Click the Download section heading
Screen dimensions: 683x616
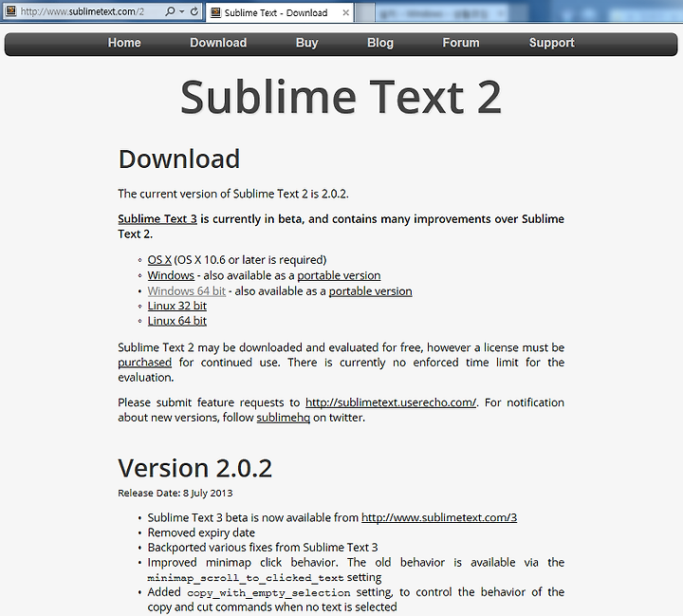[x=179, y=159]
